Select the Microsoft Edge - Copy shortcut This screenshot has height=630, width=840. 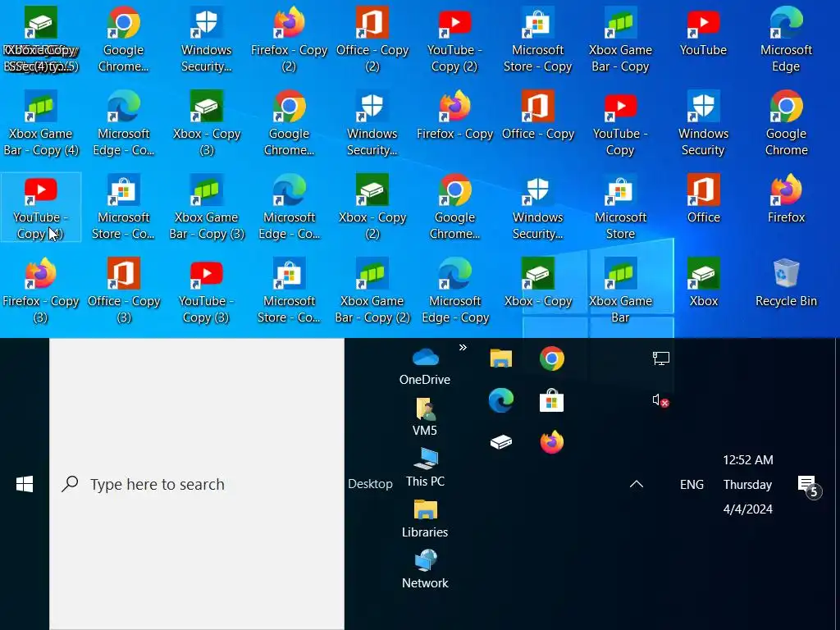(x=454, y=290)
